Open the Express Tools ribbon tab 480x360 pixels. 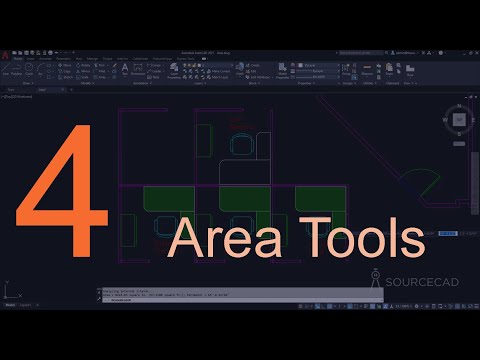185,59
